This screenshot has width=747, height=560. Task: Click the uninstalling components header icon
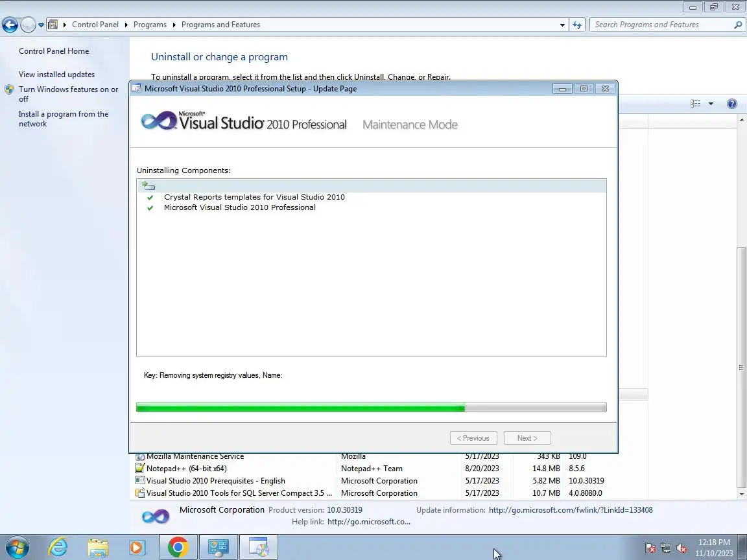pyautogui.click(x=148, y=186)
